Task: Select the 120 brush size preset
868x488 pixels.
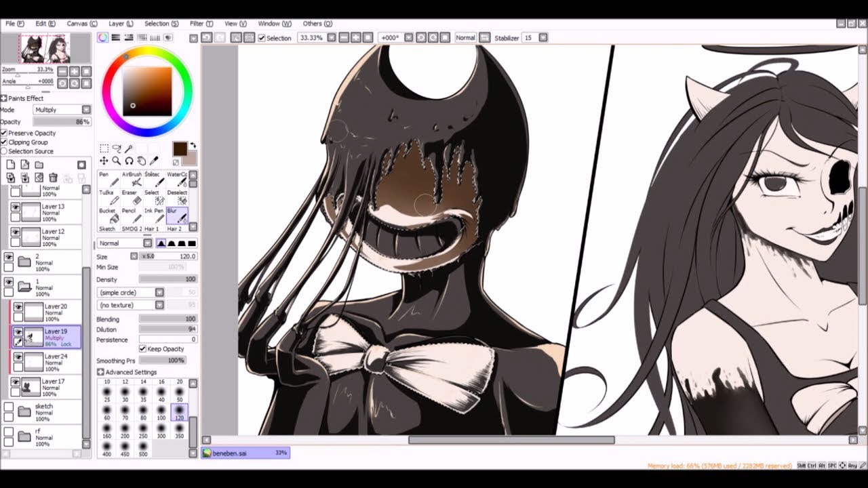Action: click(179, 413)
